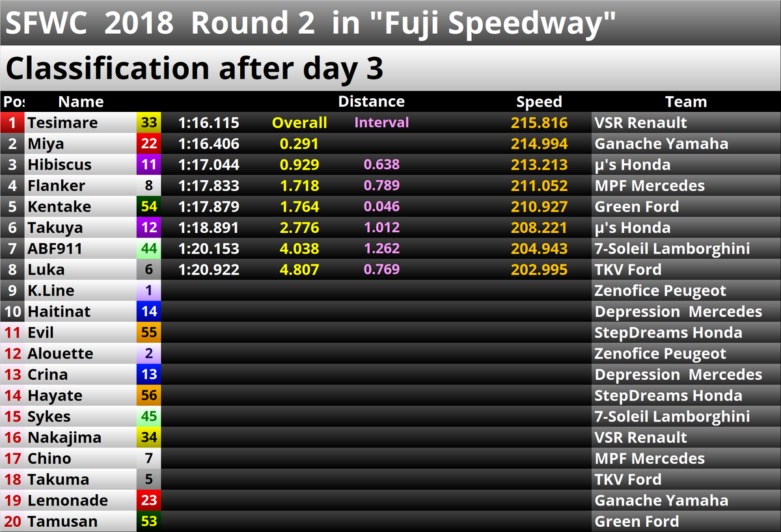
Task: Click team Ganache Yamaha in Miya row
Action: click(x=661, y=144)
